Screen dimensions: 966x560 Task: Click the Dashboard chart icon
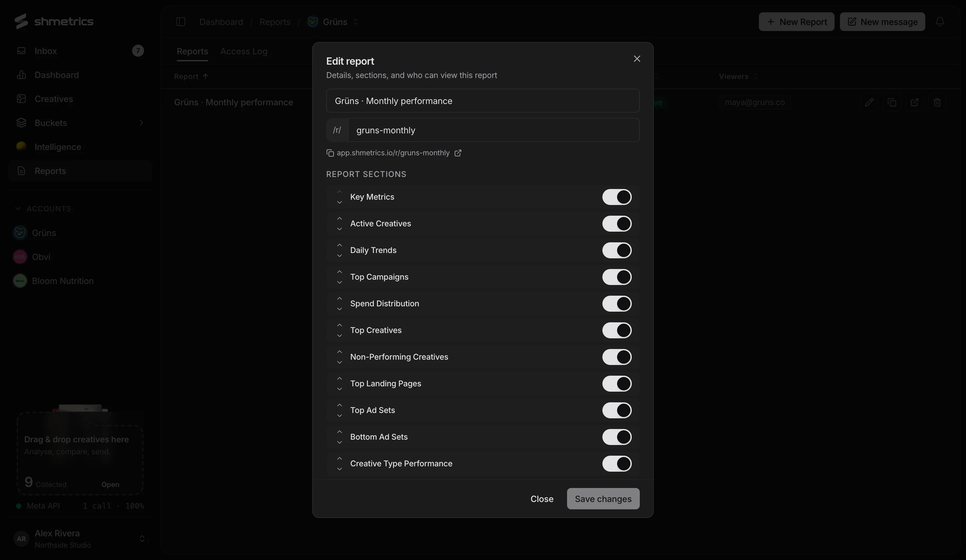click(21, 75)
